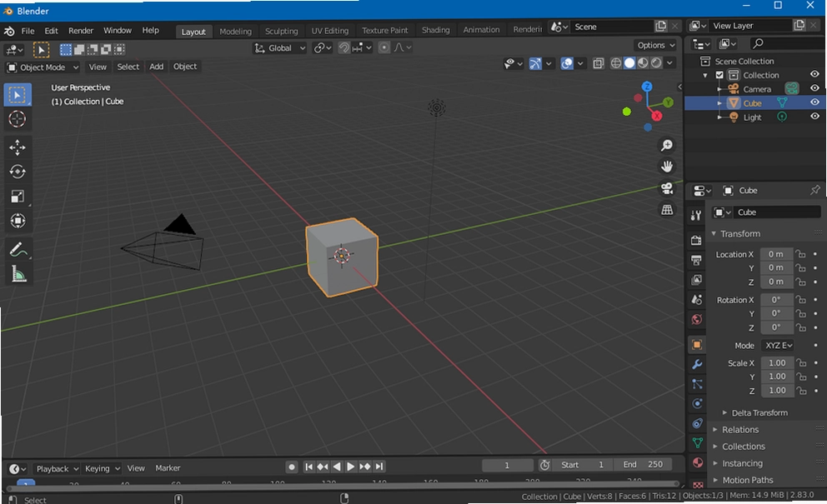Select the 3D Cursor tool
The image size is (827, 504).
coord(18,119)
